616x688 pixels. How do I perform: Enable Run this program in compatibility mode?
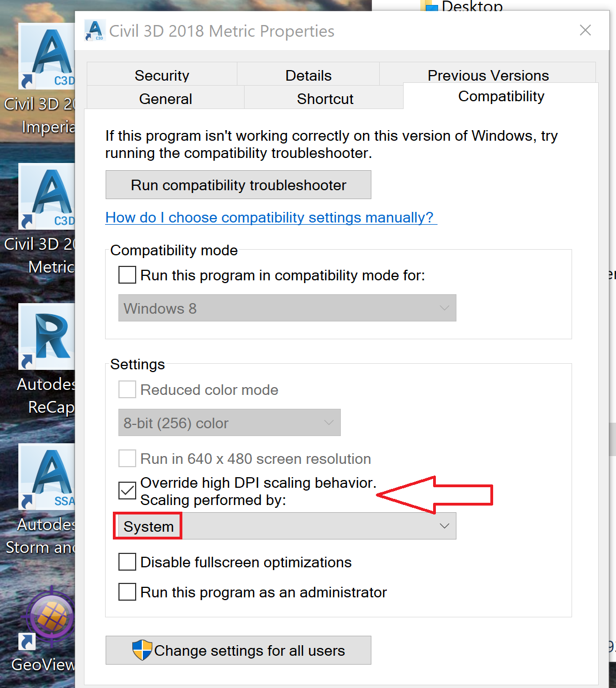(127, 275)
